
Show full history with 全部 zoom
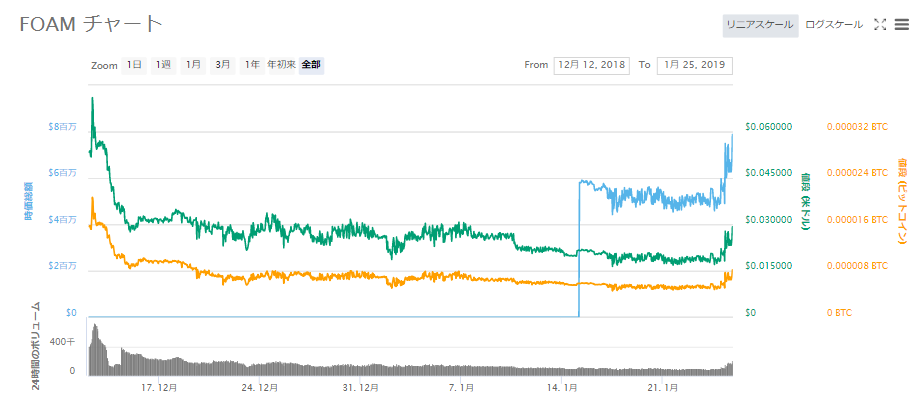point(311,65)
